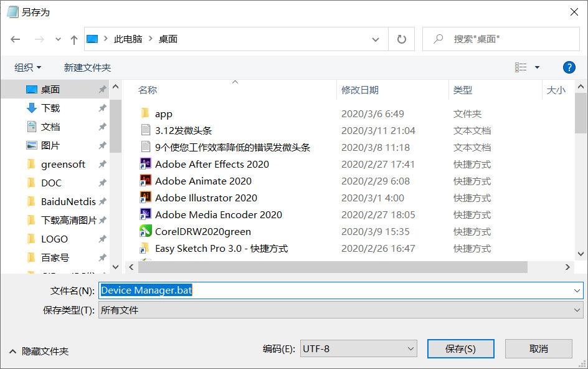Open the LOGO folder in sidebar
The height and width of the screenshot is (369, 588).
54,239
